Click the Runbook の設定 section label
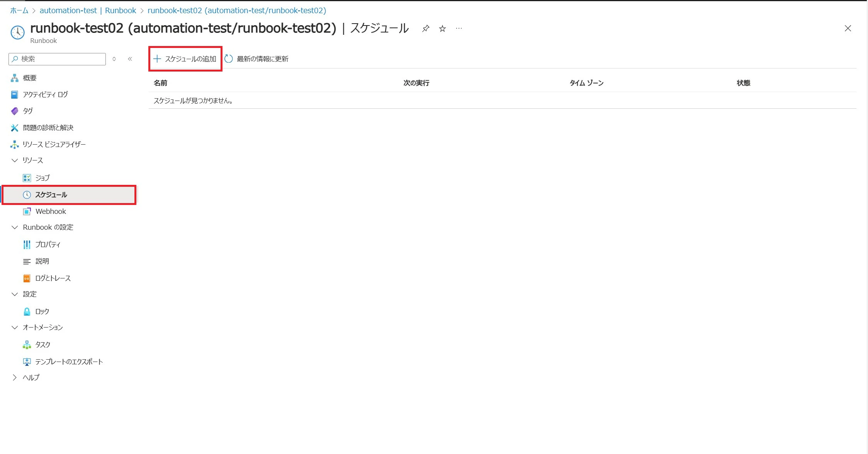This screenshot has height=454, width=868. (x=48, y=227)
